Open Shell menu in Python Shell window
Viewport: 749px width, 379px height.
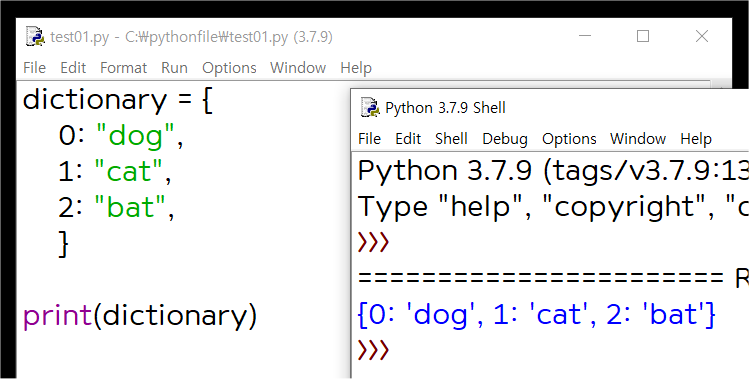point(451,139)
